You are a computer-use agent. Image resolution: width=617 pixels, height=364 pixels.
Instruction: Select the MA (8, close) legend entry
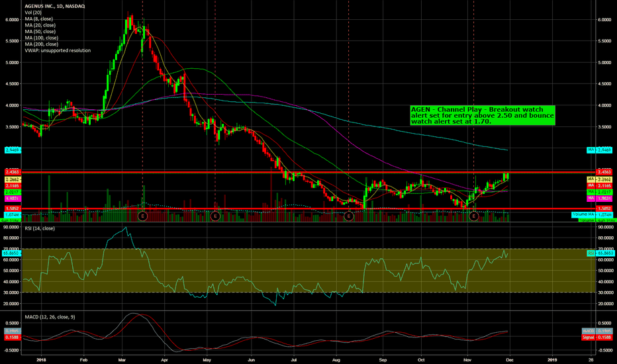(x=38, y=19)
